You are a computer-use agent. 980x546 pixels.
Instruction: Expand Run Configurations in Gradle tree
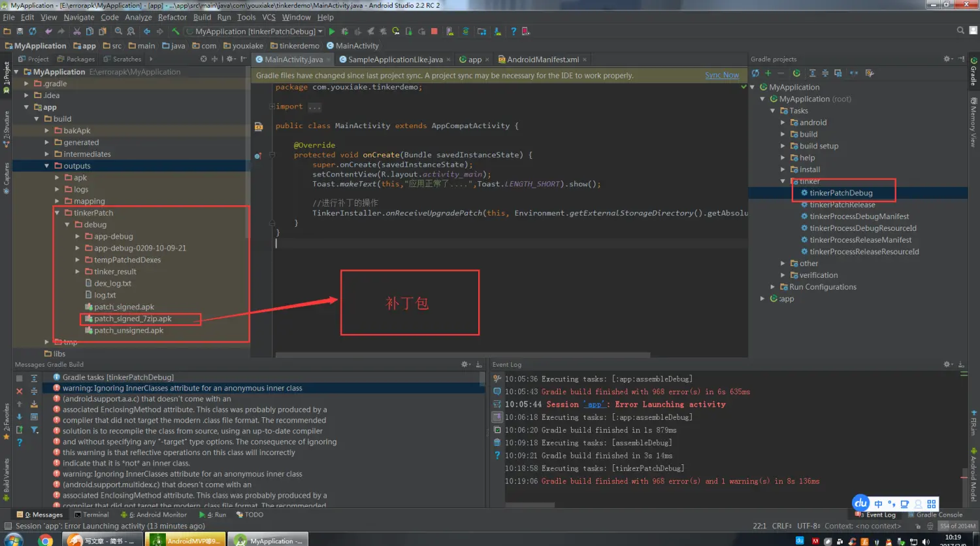tap(773, 287)
